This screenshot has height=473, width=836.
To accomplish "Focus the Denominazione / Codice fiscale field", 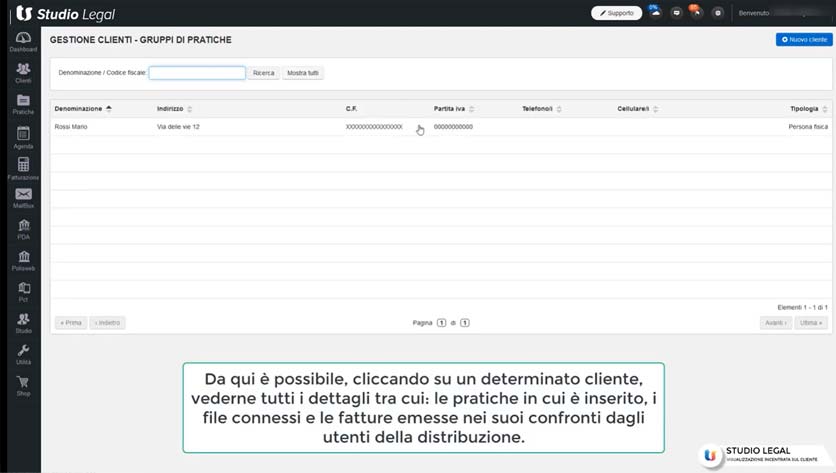I will (197, 73).
